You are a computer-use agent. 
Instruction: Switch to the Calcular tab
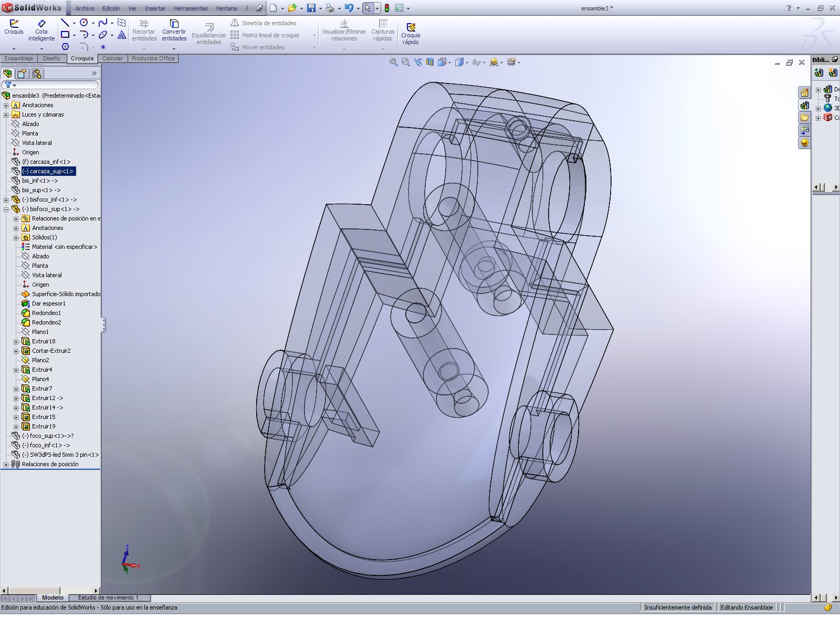pyautogui.click(x=112, y=58)
